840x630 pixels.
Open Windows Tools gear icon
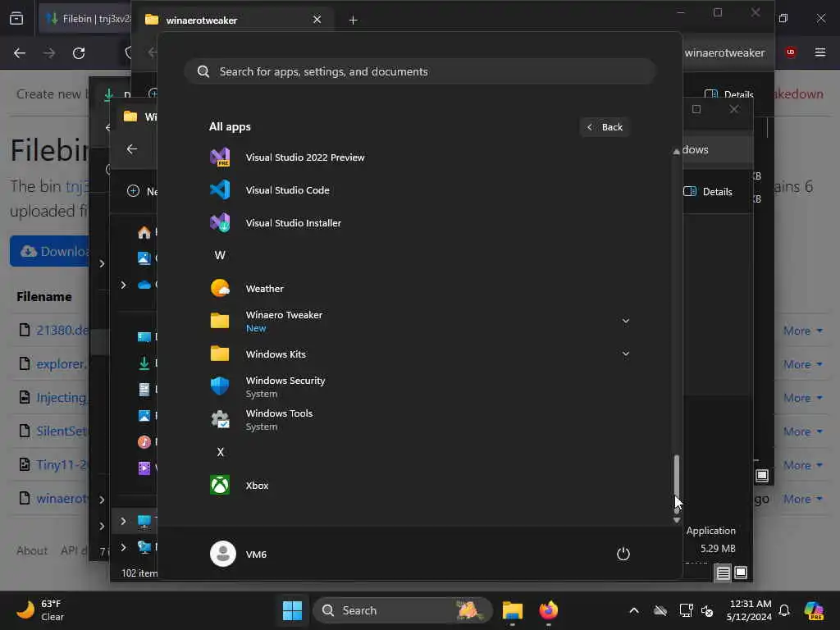click(x=220, y=419)
